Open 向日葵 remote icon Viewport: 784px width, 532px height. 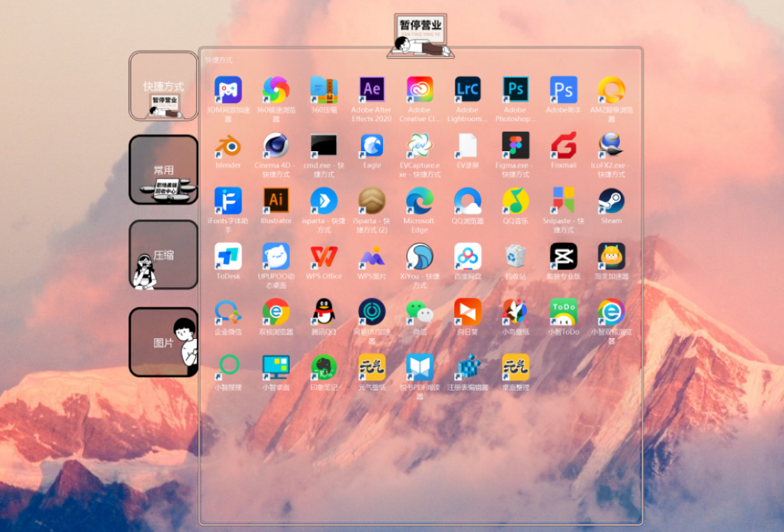pos(468,311)
